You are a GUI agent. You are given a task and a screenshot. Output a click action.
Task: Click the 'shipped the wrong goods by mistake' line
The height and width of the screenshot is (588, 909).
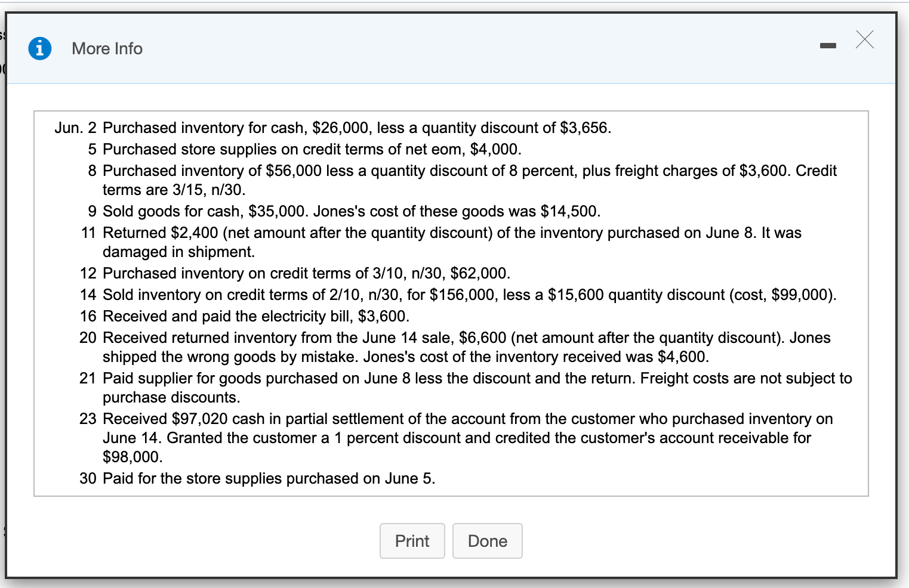(406, 357)
